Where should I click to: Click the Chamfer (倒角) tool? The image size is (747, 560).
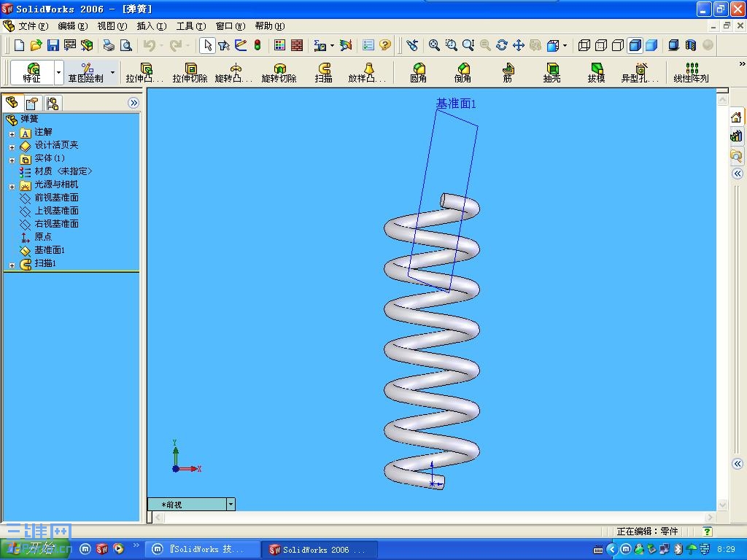(x=462, y=73)
